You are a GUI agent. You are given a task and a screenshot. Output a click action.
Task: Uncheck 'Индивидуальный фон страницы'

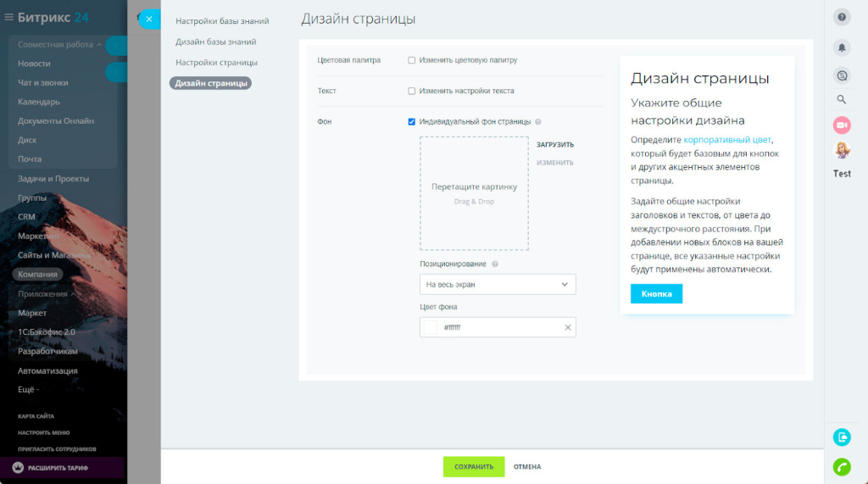(x=412, y=121)
